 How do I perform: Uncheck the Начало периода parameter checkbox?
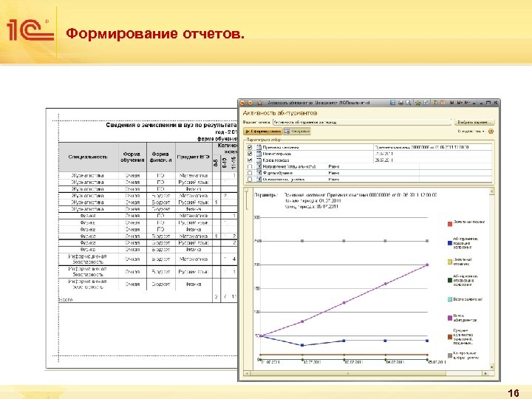250,154
